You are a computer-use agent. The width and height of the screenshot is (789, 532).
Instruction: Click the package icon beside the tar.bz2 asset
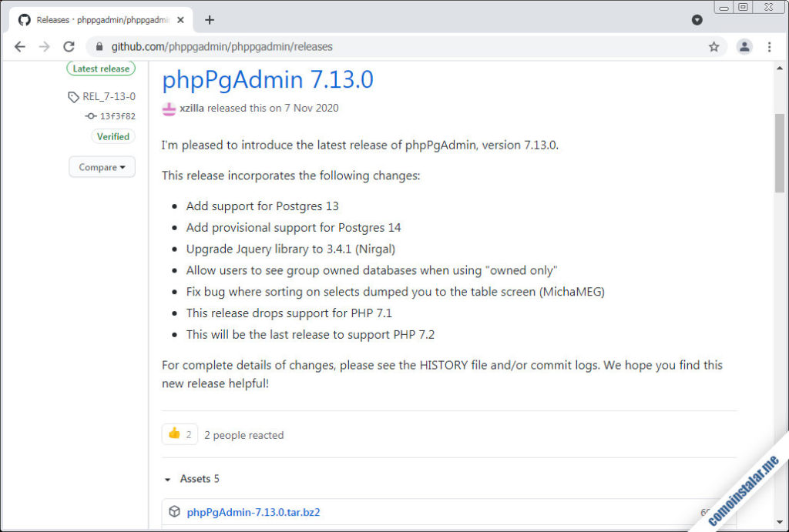pos(175,511)
